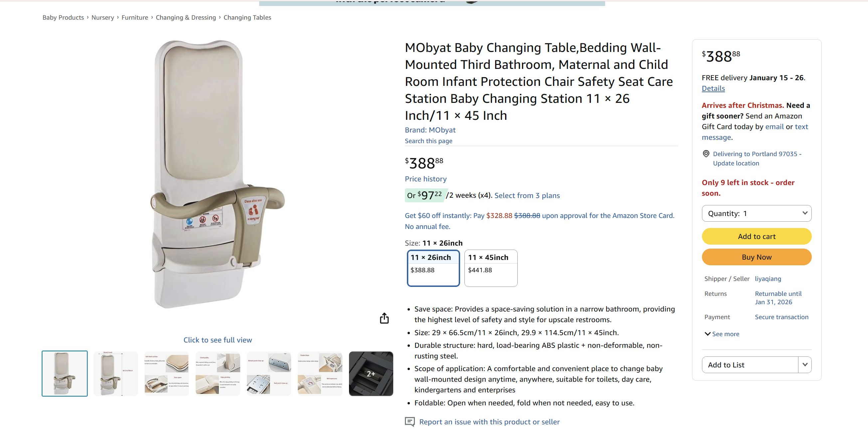Click the location pin to update delivery location
868x434 pixels.
click(706, 154)
